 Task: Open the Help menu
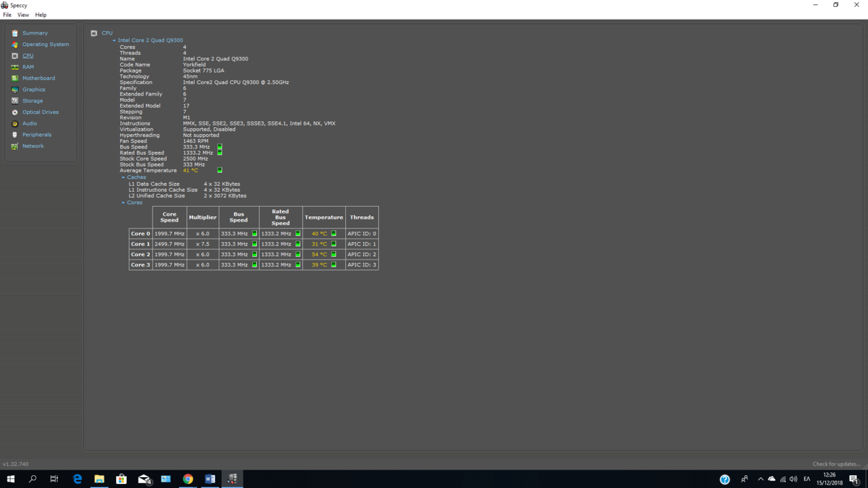coord(41,15)
